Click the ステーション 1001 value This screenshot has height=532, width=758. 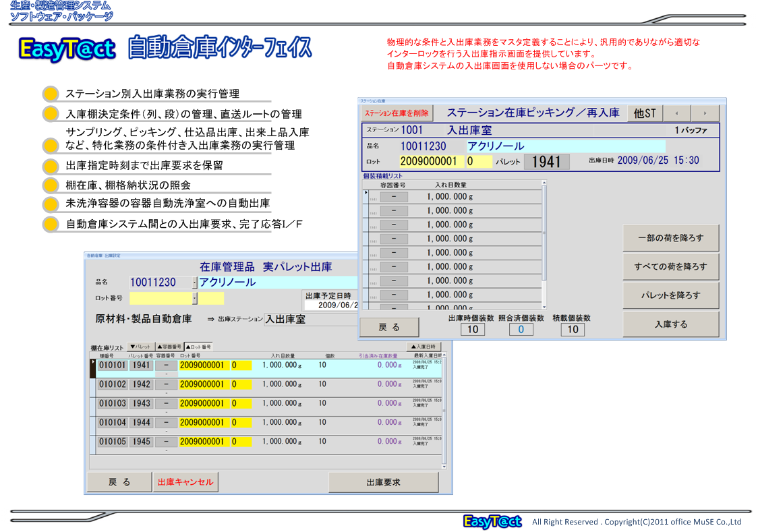412,130
